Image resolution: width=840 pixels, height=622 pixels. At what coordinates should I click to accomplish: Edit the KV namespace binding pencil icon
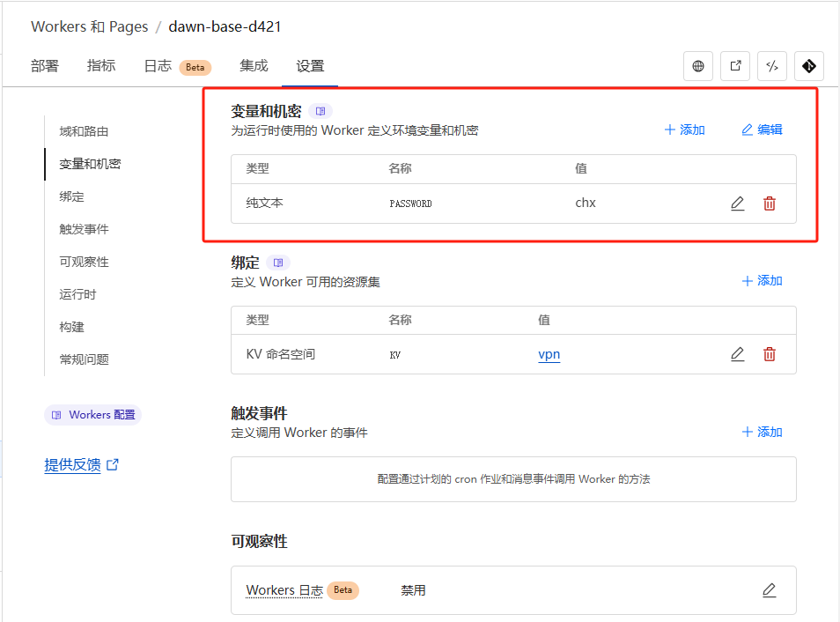(x=738, y=354)
